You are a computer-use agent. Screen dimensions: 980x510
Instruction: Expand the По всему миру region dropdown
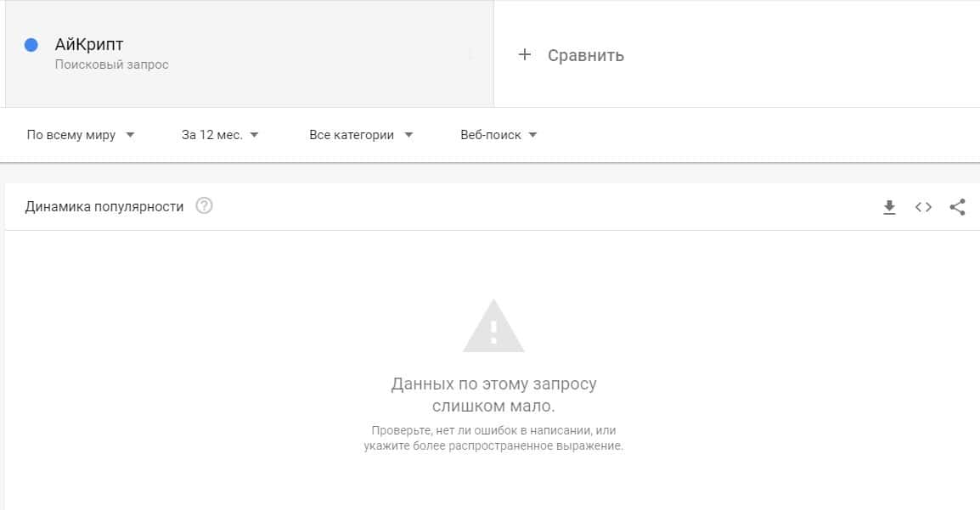click(80, 135)
